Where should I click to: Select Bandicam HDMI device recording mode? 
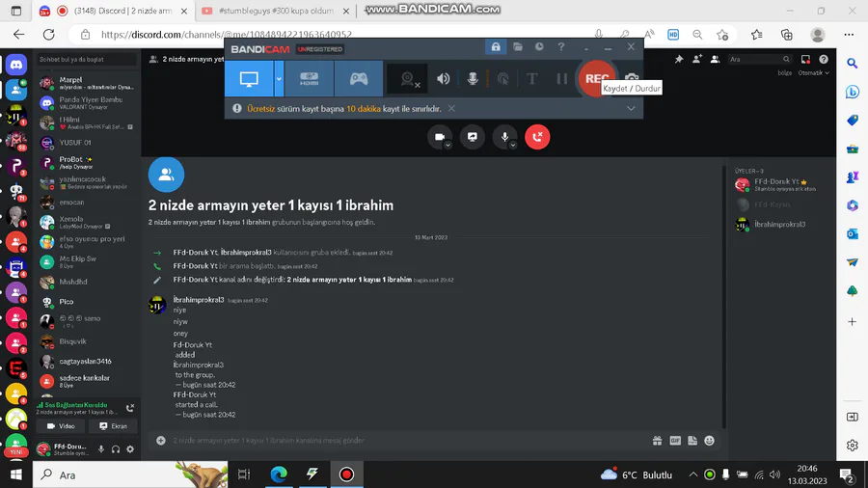pyautogui.click(x=309, y=78)
